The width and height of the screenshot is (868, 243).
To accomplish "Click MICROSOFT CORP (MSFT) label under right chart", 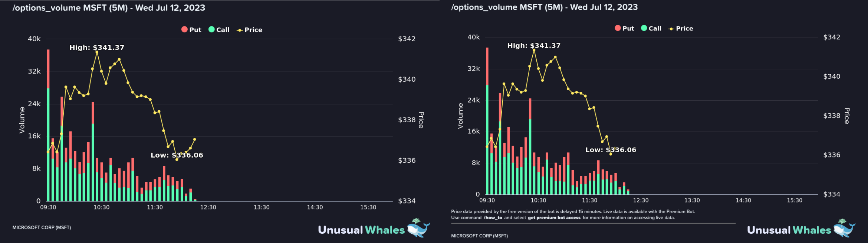I will [479, 236].
